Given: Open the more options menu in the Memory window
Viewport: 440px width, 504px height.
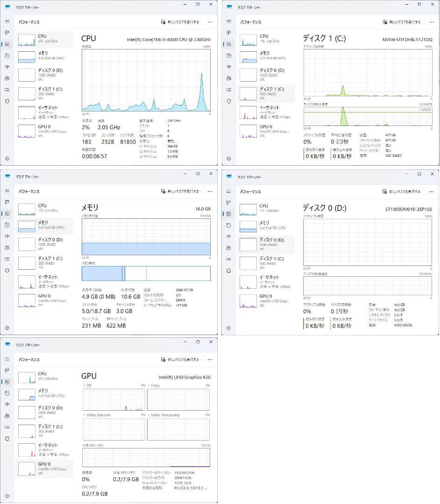Looking at the screenshot, I should point(210,191).
